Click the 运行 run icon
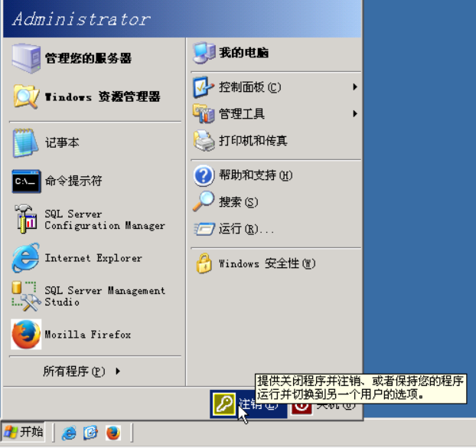This screenshot has width=476, height=448. 204,228
